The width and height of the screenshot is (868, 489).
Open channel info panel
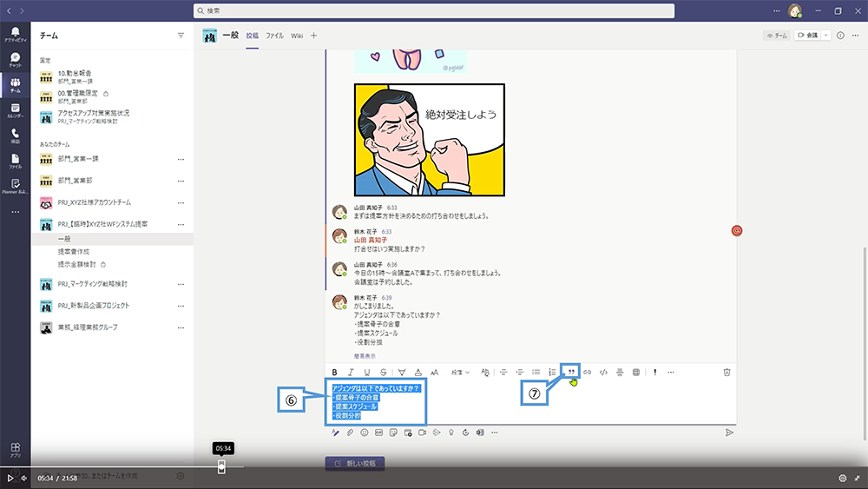[x=840, y=36]
